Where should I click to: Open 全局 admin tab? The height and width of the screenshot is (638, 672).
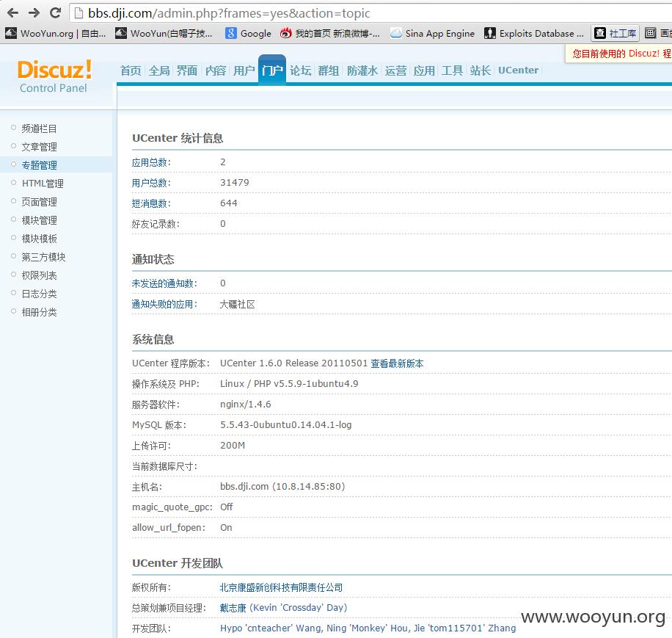click(159, 70)
